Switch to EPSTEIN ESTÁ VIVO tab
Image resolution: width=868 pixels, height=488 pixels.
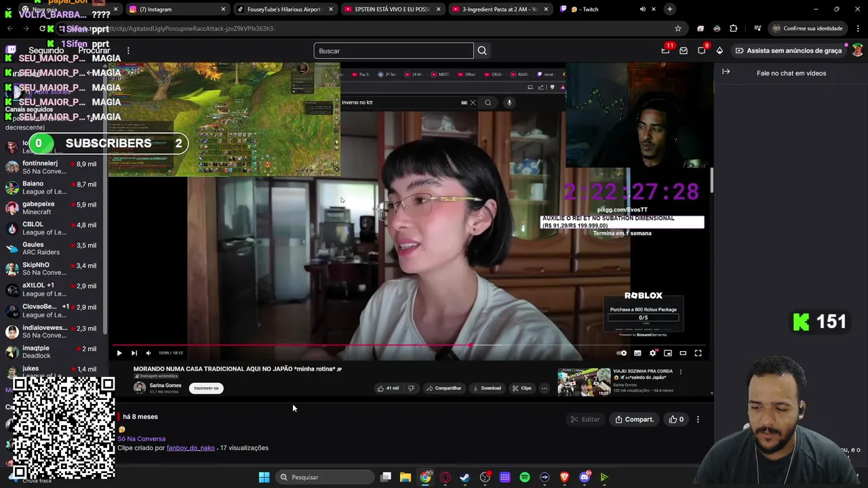point(392,9)
